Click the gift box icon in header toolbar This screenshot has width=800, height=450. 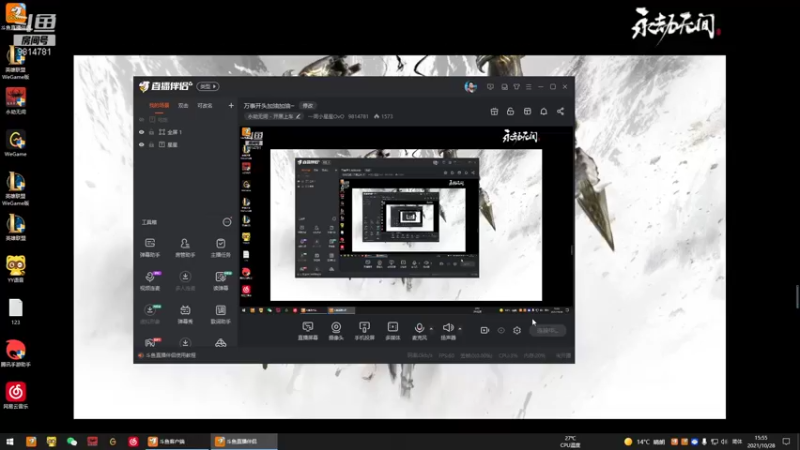pos(494,111)
